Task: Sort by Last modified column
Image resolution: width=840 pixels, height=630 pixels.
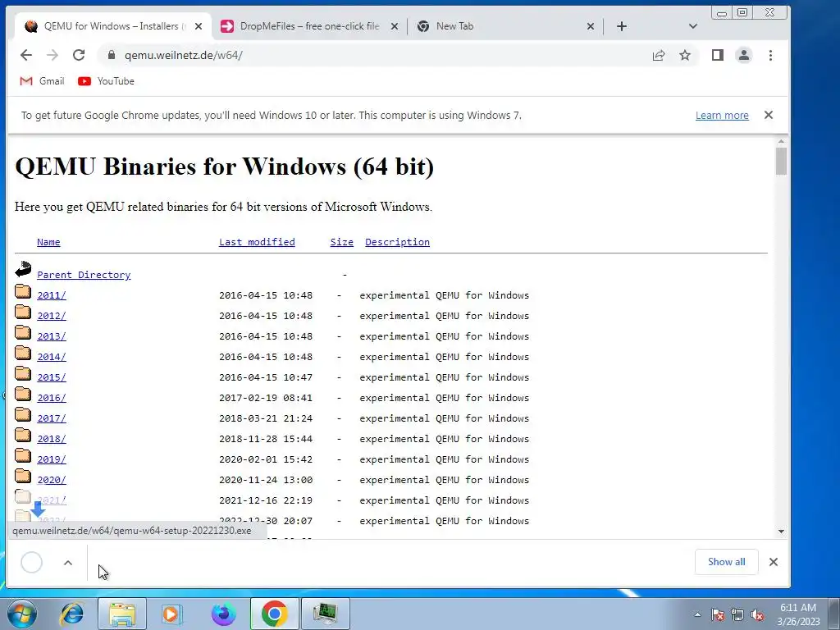Action: 257,242
